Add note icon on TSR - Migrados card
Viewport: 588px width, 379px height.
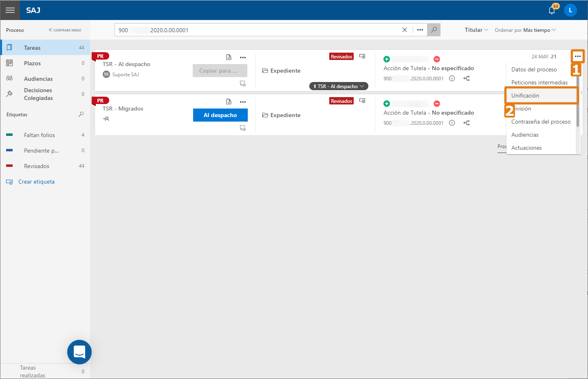pyautogui.click(x=243, y=128)
